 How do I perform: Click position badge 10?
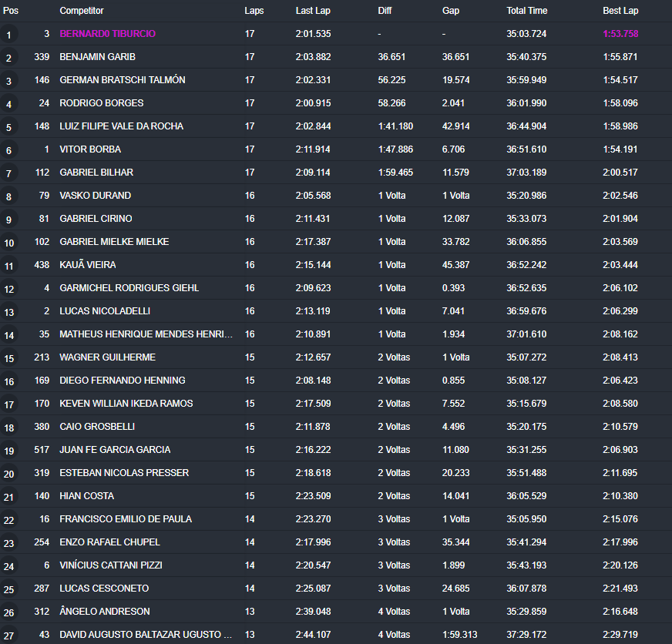(x=8, y=243)
